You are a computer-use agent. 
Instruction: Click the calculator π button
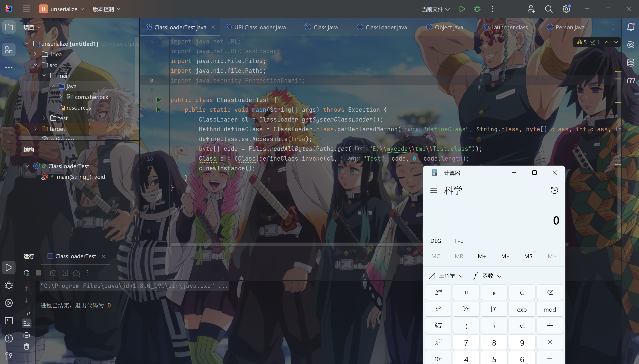[x=466, y=292]
